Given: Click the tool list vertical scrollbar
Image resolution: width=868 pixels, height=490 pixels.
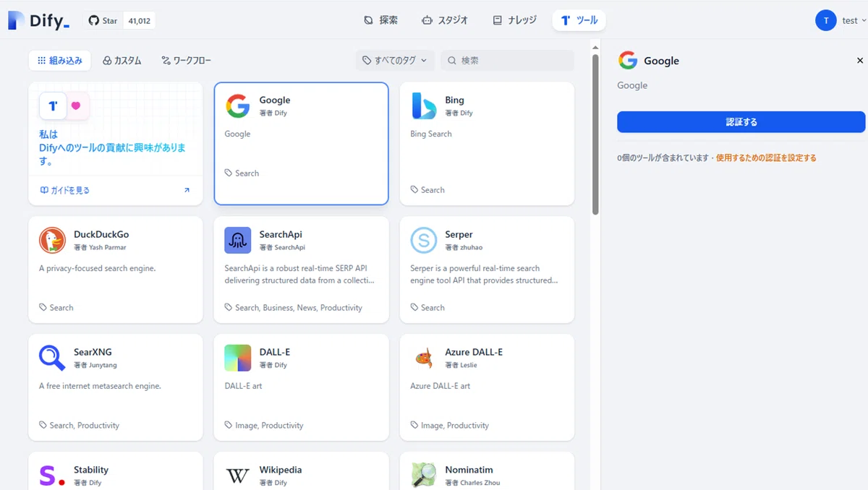Looking at the screenshot, I should coord(595,135).
